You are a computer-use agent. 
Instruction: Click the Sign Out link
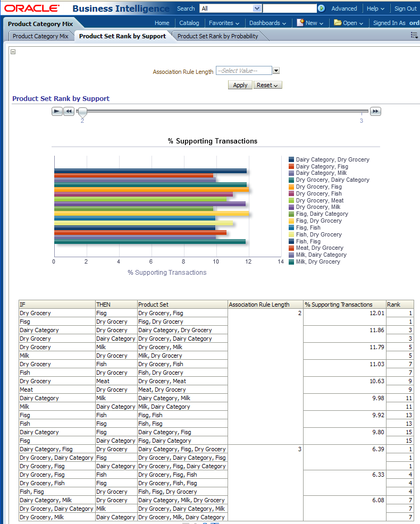[405, 9]
